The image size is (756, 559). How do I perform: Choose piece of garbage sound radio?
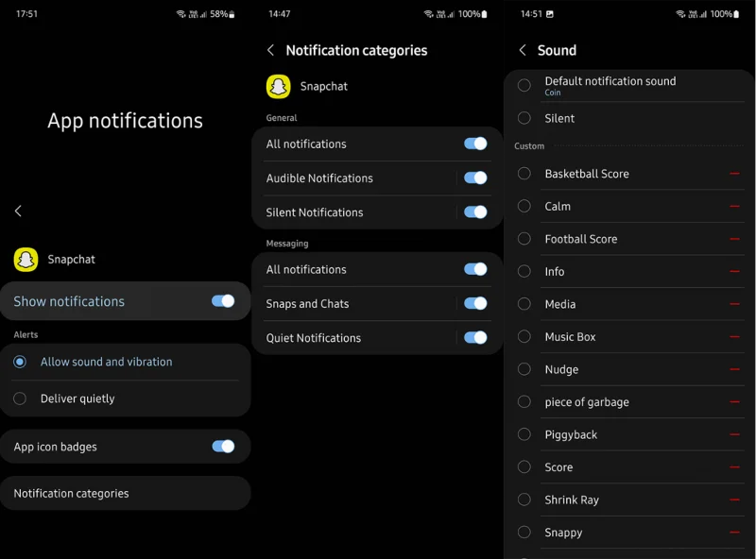tap(524, 402)
